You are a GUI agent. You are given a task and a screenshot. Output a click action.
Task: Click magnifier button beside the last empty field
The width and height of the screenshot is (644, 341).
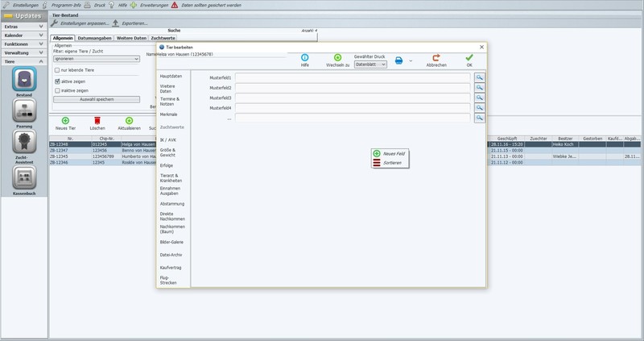coord(479,118)
